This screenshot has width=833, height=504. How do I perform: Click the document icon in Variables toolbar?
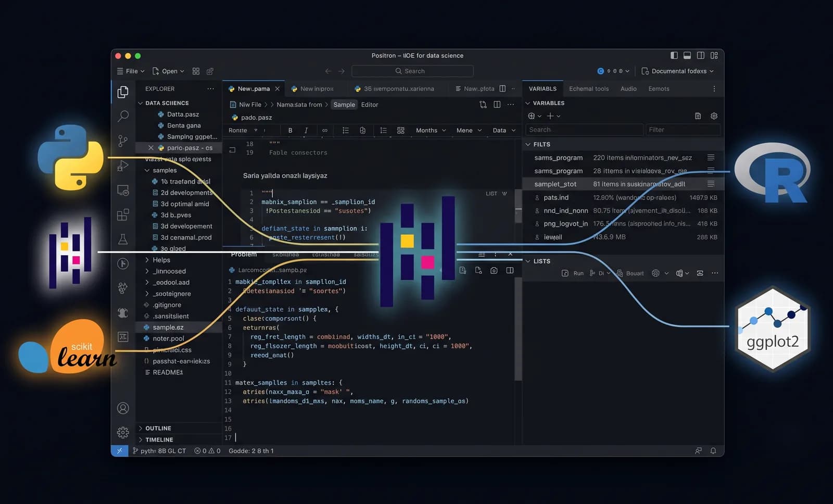[x=698, y=116]
